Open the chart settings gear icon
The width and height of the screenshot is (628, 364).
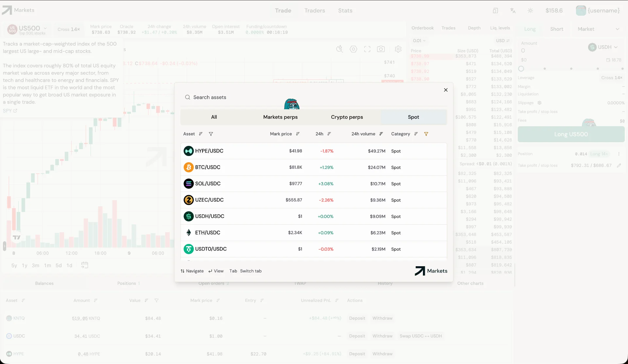click(x=398, y=49)
